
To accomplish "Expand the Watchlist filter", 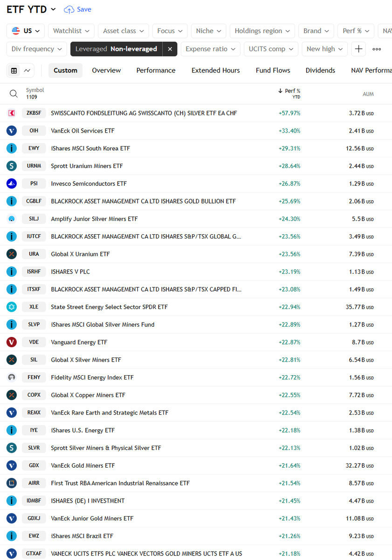I will pyautogui.click(x=71, y=31).
